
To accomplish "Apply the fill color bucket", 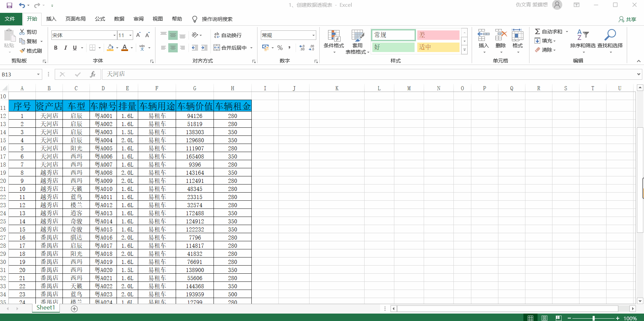I will pos(110,48).
